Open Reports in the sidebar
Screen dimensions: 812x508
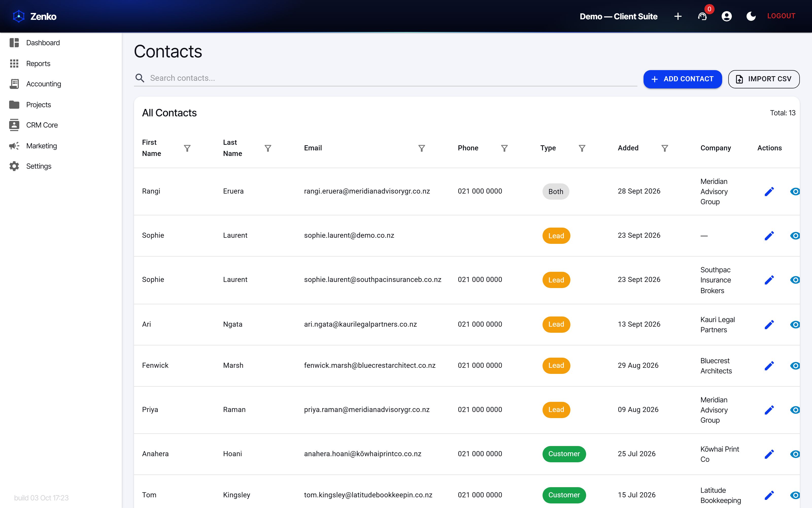[x=61, y=63]
